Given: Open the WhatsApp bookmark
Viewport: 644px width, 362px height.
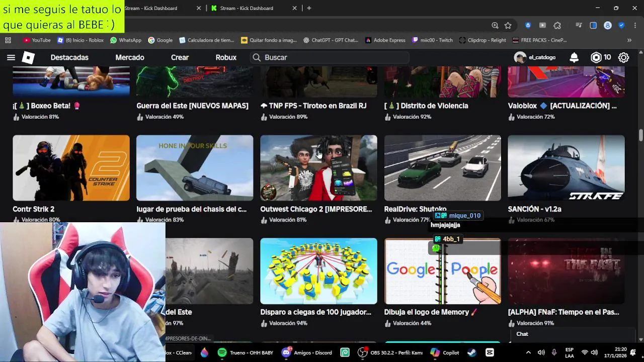Looking at the screenshot, I should coord(126,40).
